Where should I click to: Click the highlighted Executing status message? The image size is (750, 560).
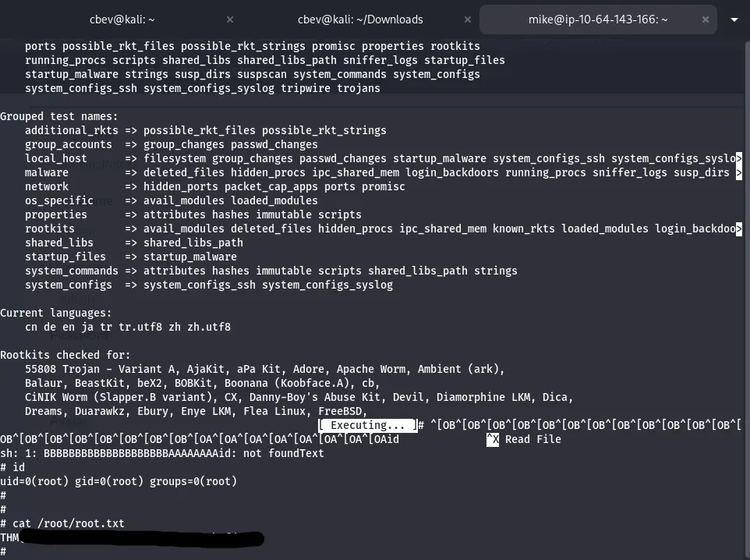(368, 426)
